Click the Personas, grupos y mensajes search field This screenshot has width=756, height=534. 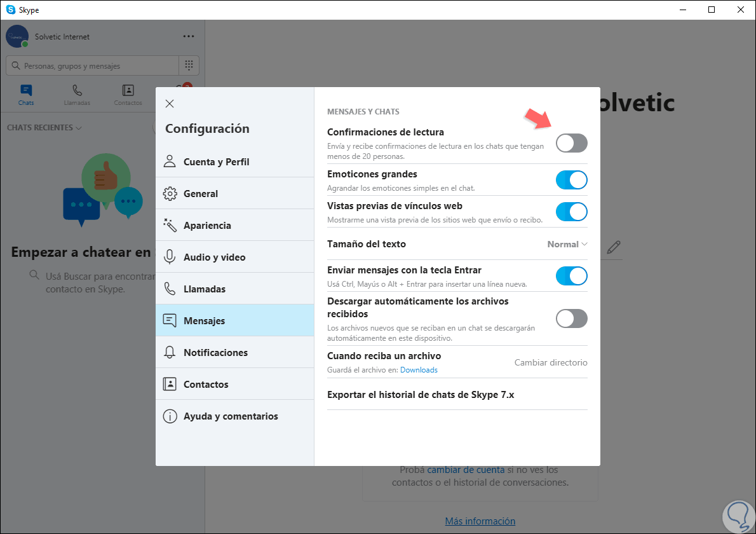coord(93,65)
